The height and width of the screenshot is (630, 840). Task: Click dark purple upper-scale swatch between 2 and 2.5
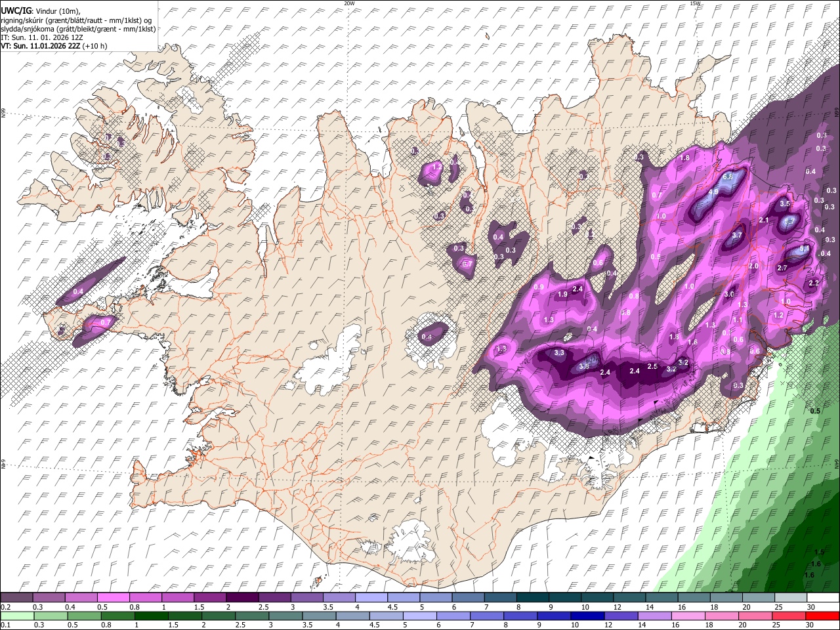[x=241, y=598]
